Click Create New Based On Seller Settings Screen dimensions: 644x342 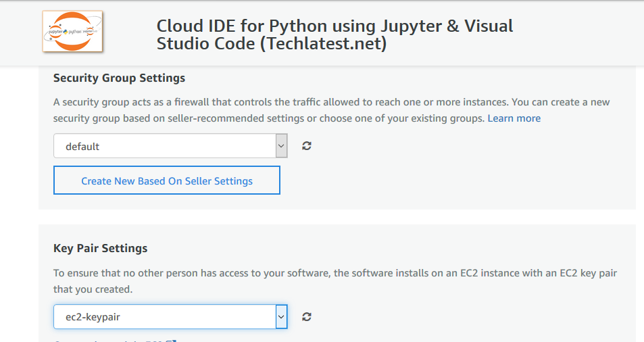[167, 180]
